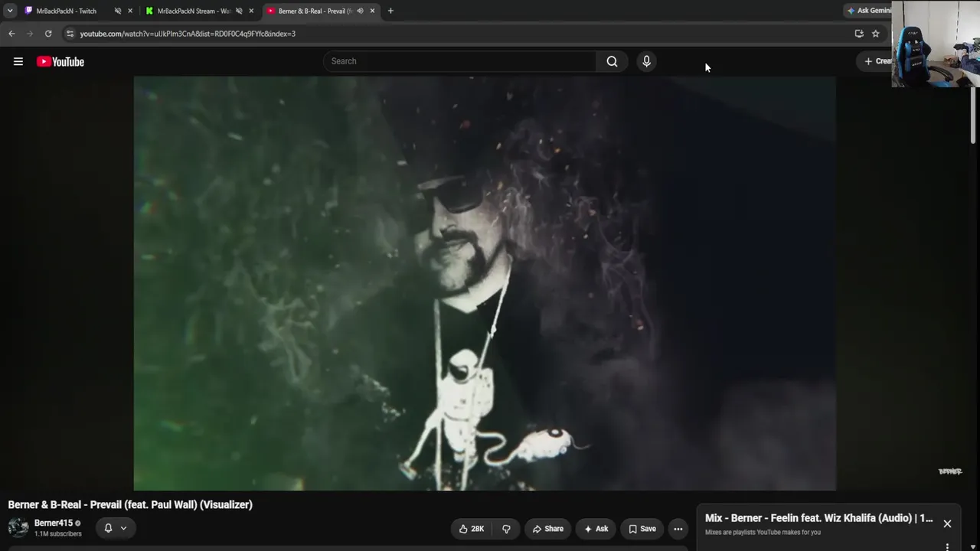Click the video player to pause
The image size is (980, 551).
485,283
